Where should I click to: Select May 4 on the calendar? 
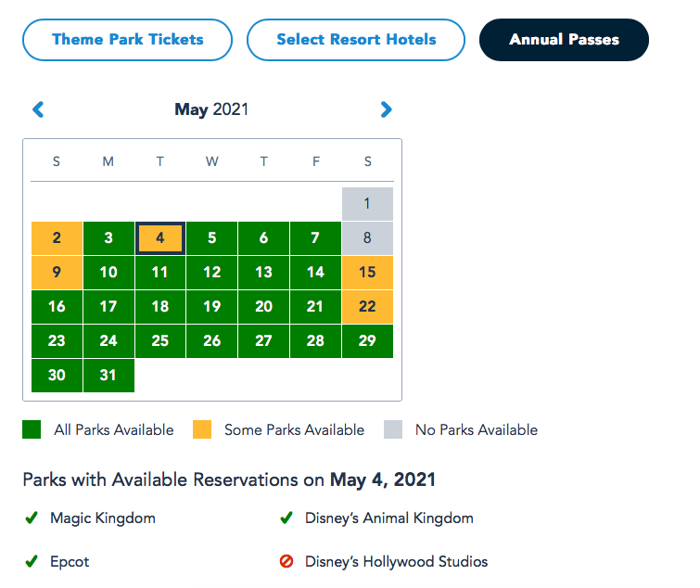point(160,238)
